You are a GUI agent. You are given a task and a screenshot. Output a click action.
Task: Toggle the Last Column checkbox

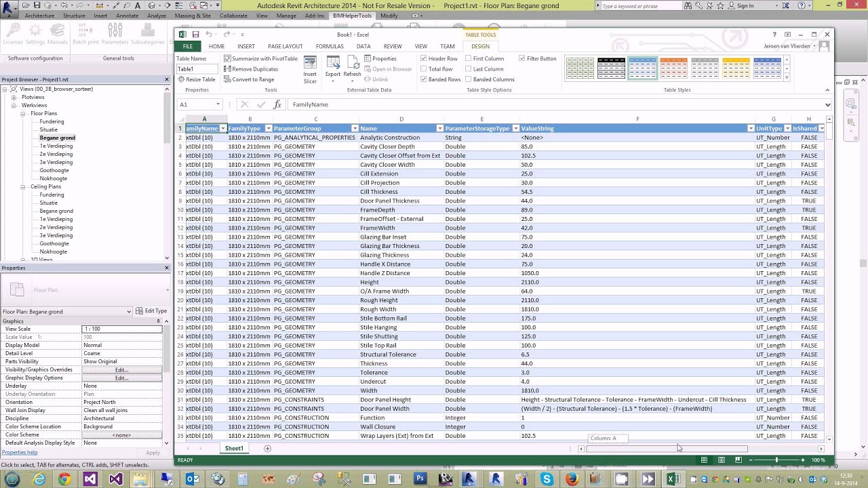(468, 69)
